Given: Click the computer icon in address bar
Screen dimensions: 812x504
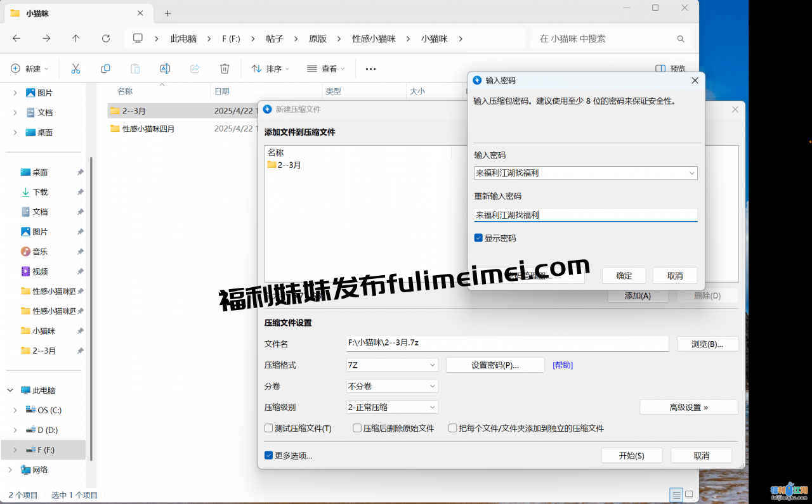Looking at the screenshot, I should (138, 39).
